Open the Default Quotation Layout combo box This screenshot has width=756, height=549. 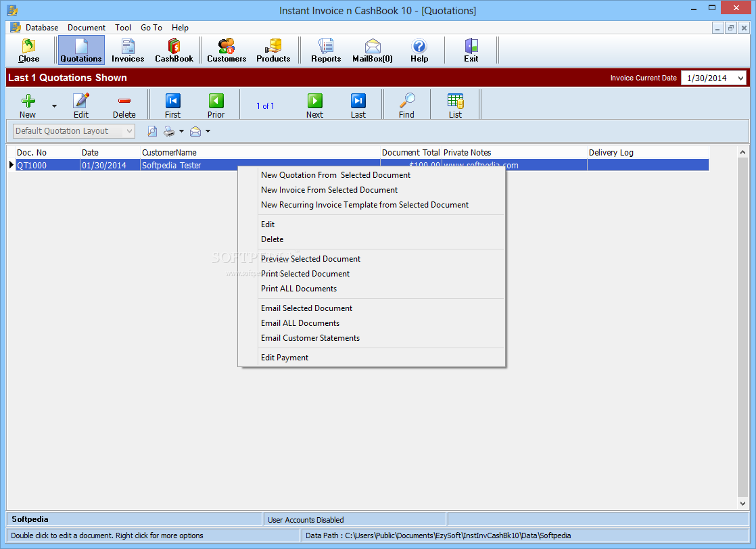(74, 131)
